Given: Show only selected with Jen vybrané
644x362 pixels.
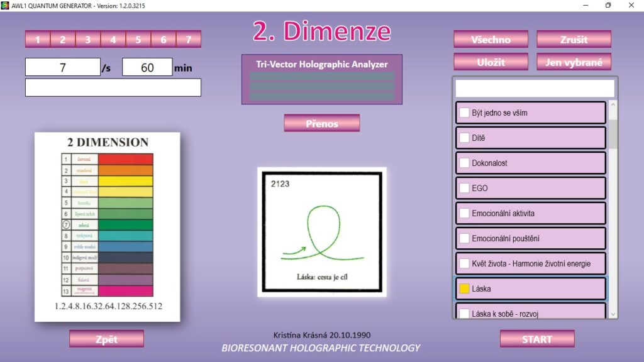Looking at the screenshot, I should click(x=574, y=62).
